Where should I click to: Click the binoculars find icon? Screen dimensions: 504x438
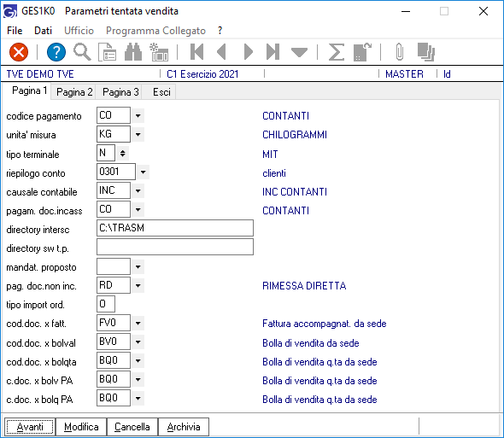click(x=133, y=52)
